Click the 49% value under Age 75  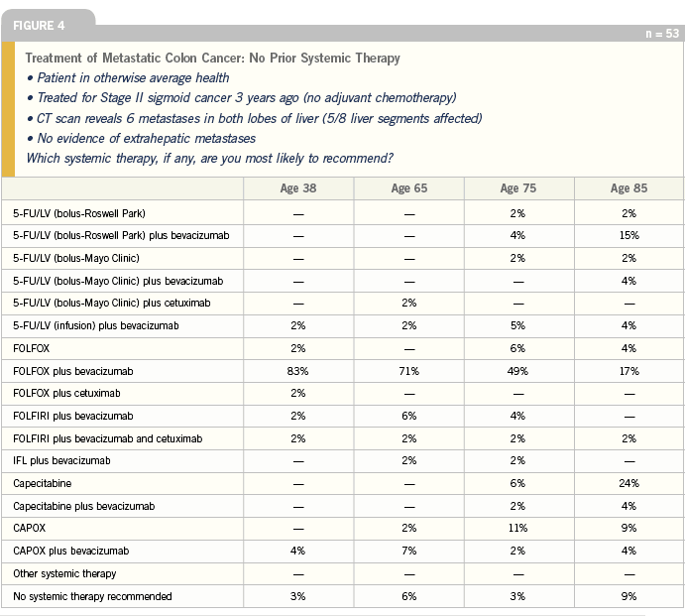[x=518, y=371]
